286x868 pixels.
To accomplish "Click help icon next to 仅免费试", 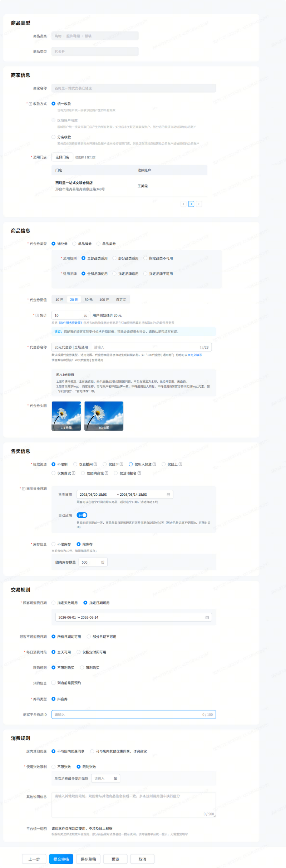I will [x=73, y=473].
